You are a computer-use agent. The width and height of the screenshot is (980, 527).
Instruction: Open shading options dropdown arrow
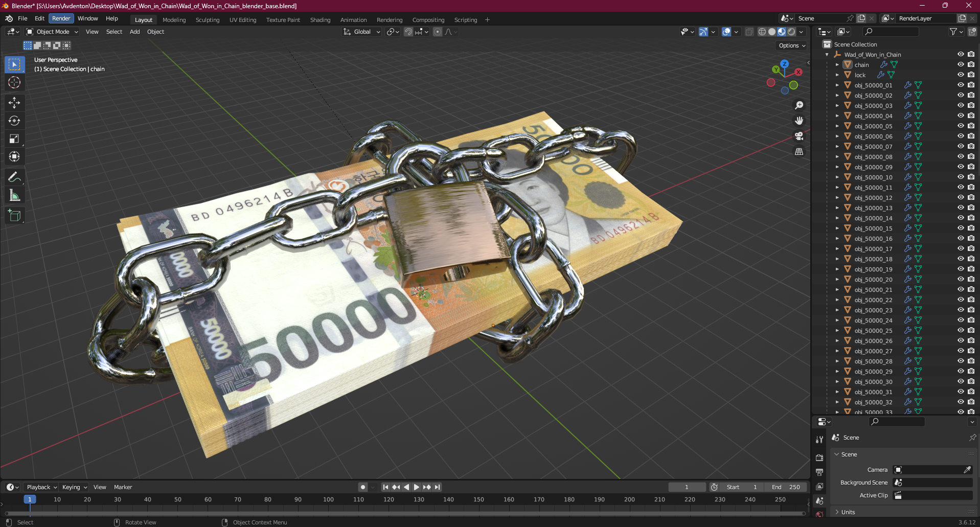801,32
